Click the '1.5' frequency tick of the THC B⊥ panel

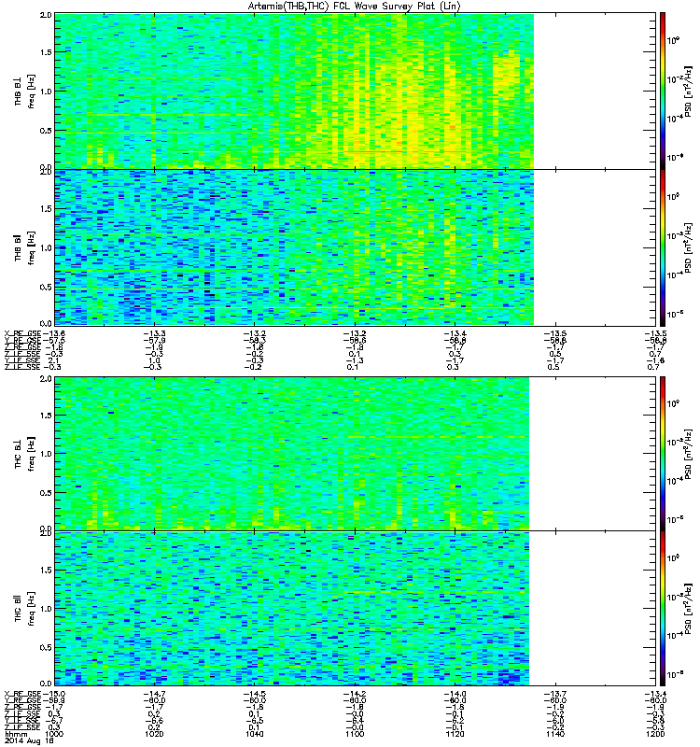click(46, 415)
